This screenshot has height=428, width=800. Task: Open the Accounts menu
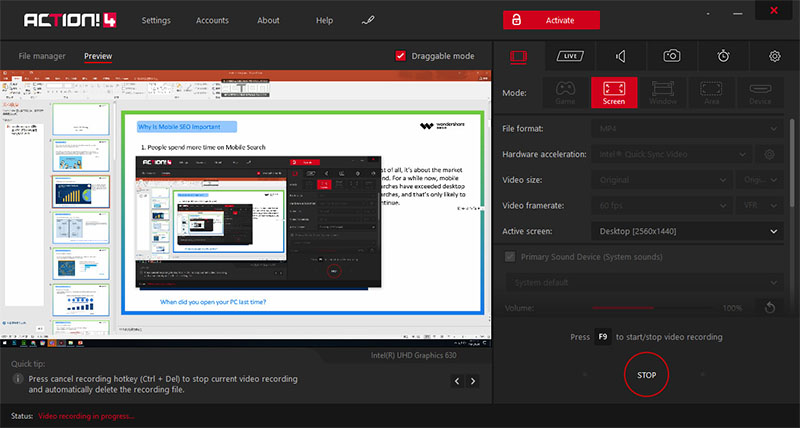coord(212,20)
